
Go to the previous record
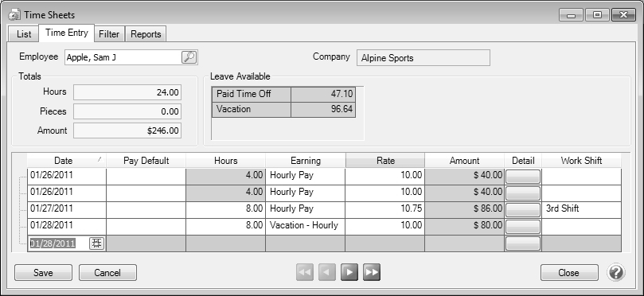point(327,272)
